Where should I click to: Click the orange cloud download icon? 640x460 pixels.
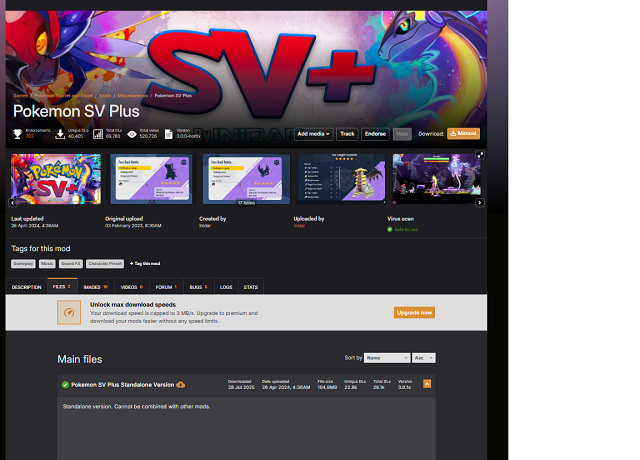coord(180,384)
